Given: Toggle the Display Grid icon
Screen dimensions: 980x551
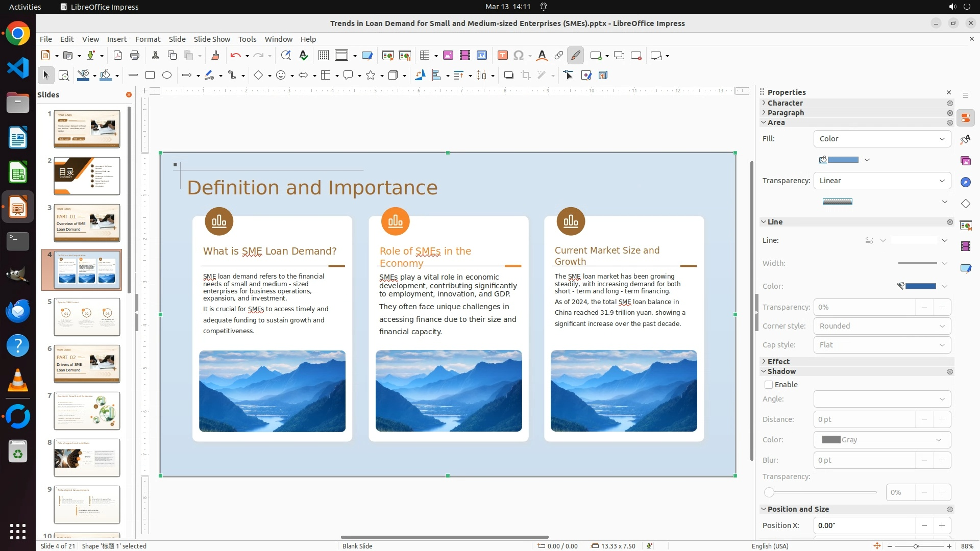Looking at the screenshot, I should click(323, 56).
